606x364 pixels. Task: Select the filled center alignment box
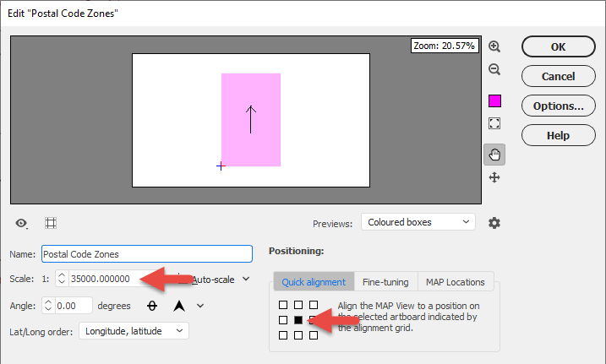tap(298, 320)
